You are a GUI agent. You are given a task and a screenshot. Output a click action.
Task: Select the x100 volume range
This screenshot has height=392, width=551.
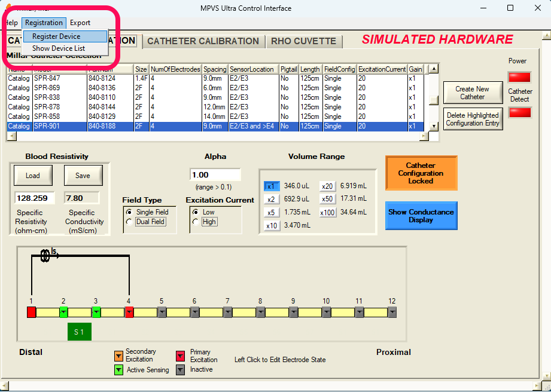click(x=327, y=212)
